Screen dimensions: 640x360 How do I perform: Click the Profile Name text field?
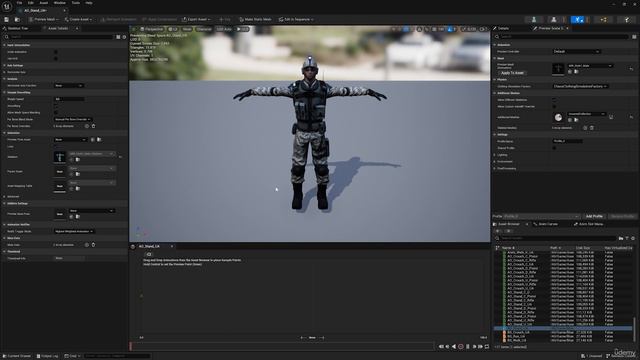pyautogui.click(x=568, y=141)
